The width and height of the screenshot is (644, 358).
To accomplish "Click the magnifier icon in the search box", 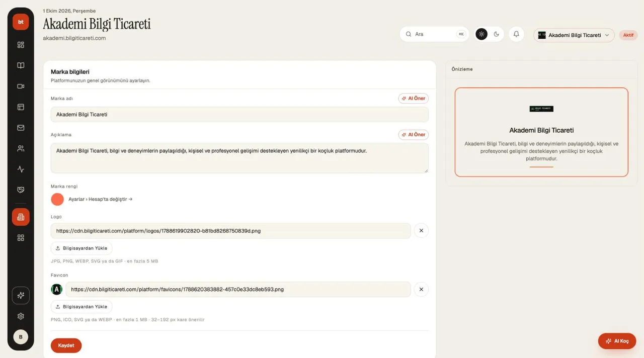I will [x=409, y=34].
